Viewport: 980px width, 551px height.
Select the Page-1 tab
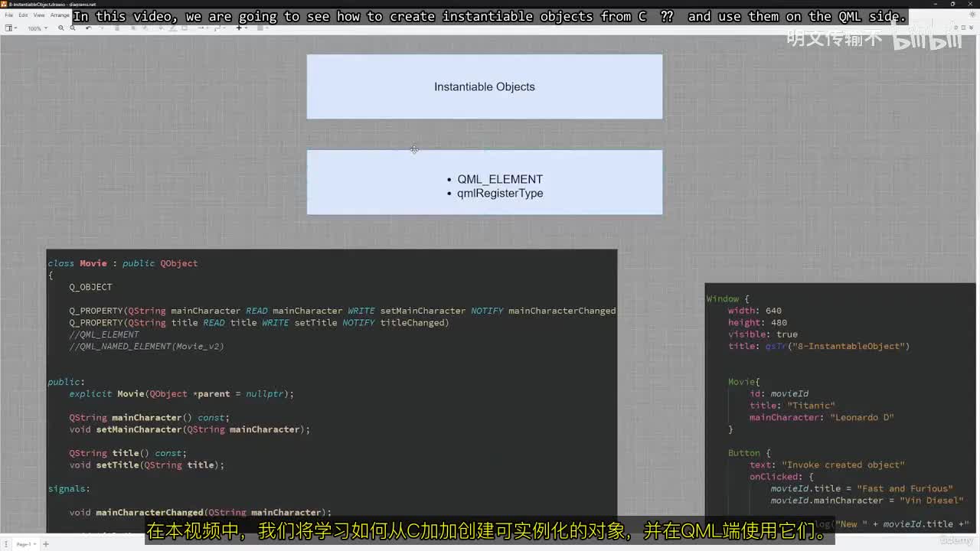click(x=25, y=544)
